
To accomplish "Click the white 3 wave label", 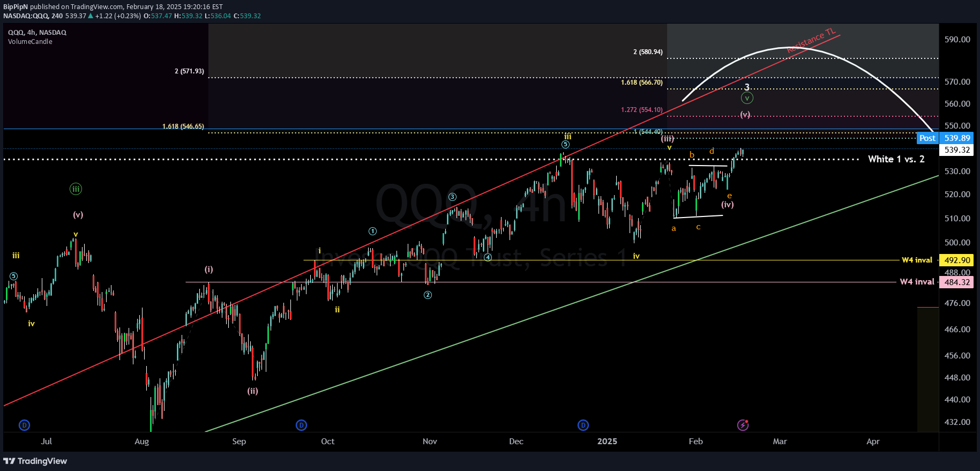I will pyautogui.click(x=747, y=87).
